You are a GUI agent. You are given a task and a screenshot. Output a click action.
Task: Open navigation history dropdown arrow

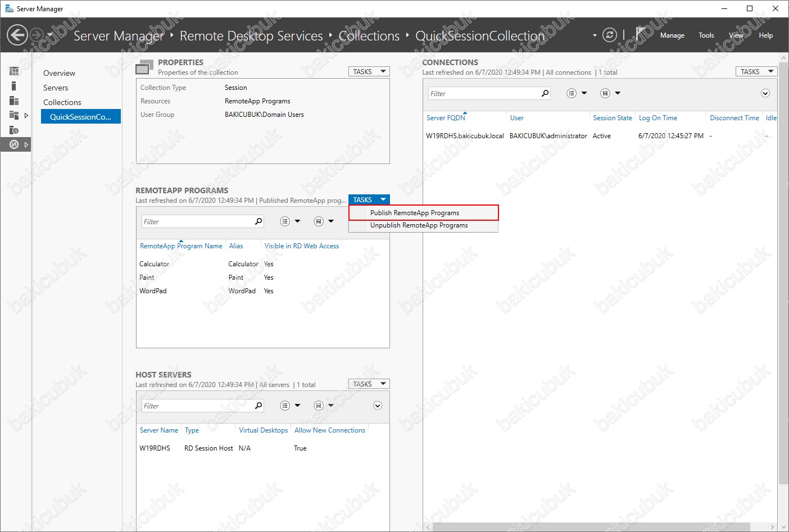[x=49, y=35]
